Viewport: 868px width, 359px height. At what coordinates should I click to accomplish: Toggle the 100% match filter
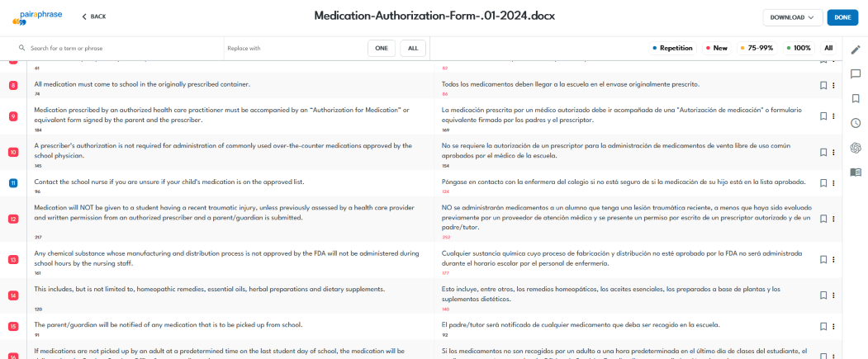click(x=799, y=48)
